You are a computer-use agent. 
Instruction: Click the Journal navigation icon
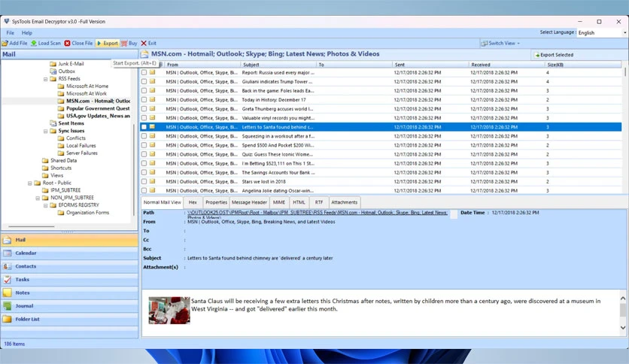click(8, 306)
